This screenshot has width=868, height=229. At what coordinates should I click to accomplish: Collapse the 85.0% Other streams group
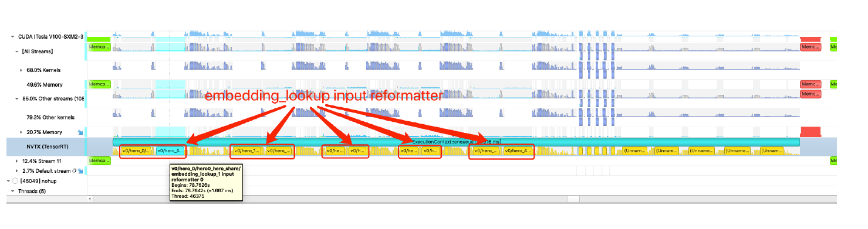pos(17,99)
